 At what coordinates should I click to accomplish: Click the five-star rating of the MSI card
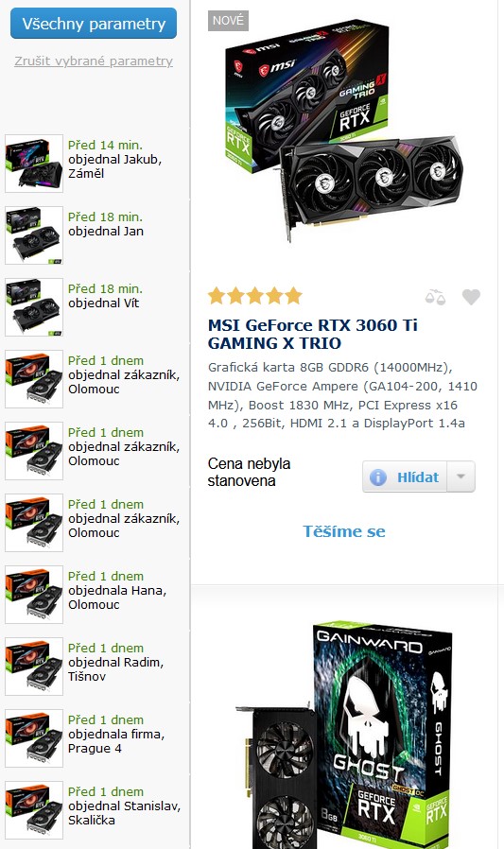(x=255, y=296)
